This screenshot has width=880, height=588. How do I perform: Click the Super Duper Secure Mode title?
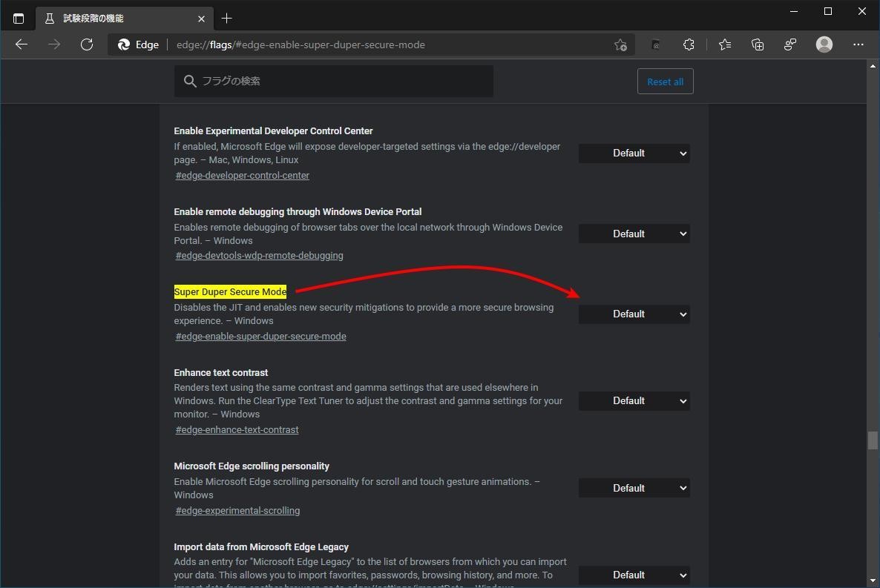[230, 291]
